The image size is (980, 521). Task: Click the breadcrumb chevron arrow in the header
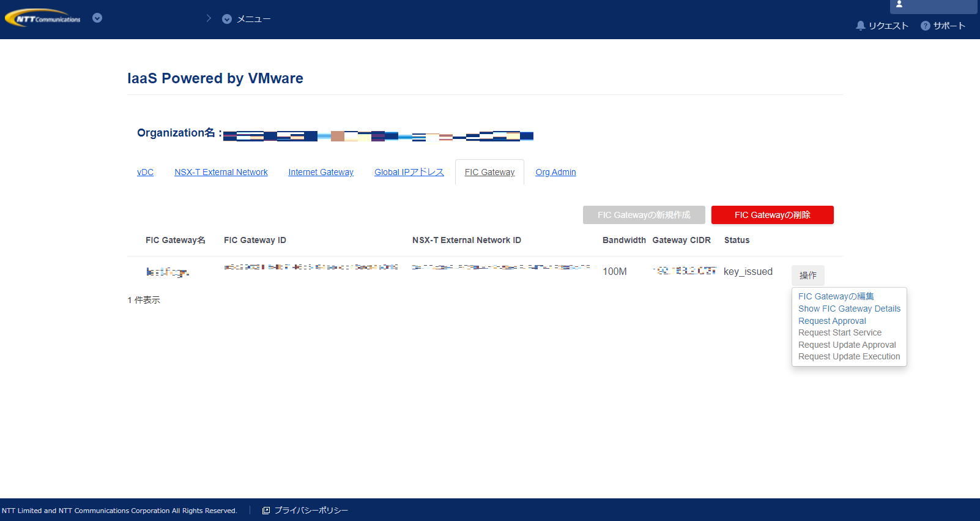click(209, 18)
